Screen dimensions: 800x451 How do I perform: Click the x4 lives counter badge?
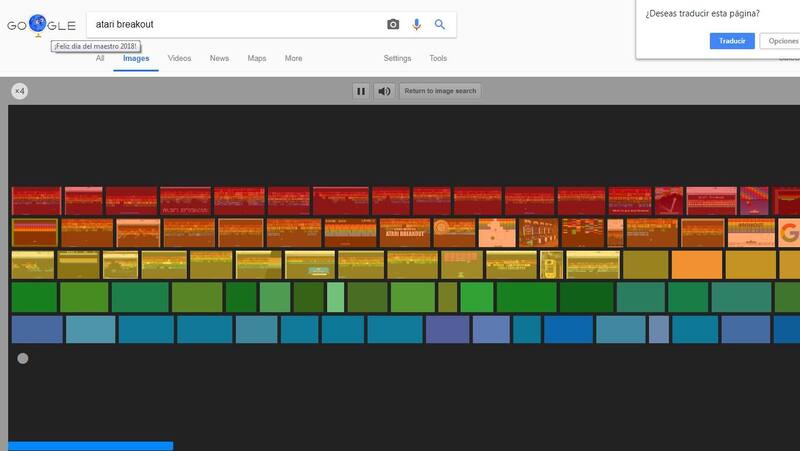(x=19, y=91)
